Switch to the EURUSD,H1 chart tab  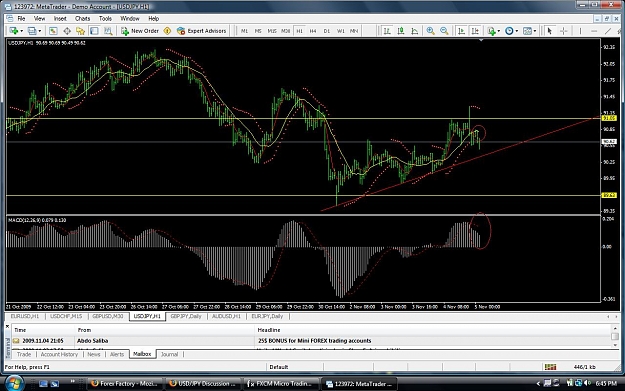pyautogui.click(x=25, y=316)
